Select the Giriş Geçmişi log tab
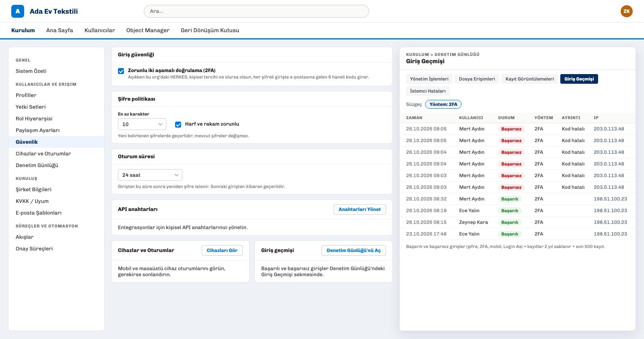This screenshot has height=339, width=644. coord(579,79)
